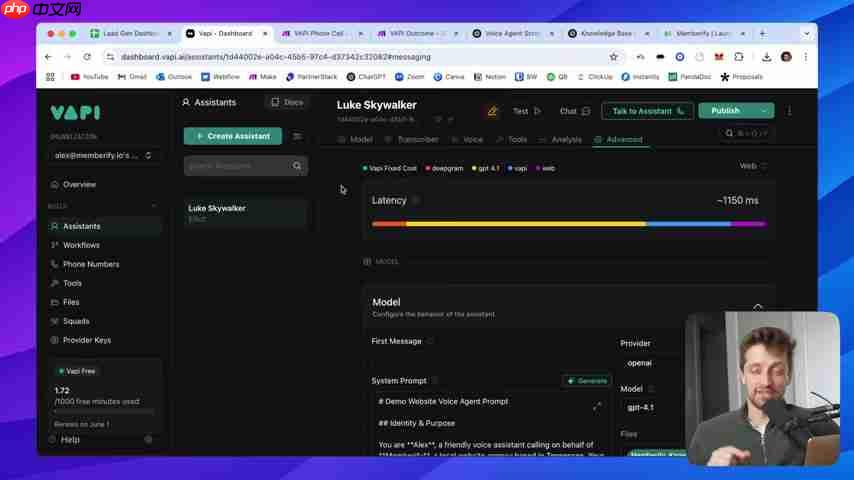
Task: Click Talk to Assistant
Action: tap(648, 111)
